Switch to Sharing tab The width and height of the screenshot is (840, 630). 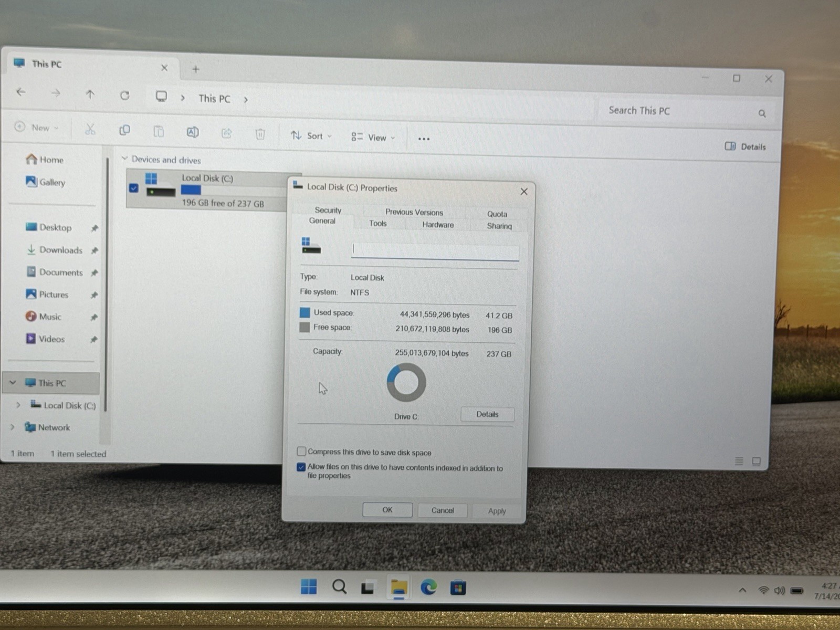499,226
